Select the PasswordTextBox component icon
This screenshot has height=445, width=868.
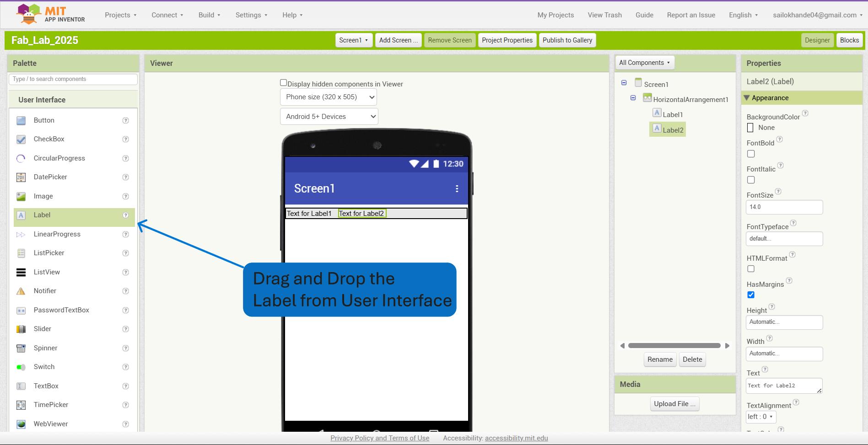21,310
